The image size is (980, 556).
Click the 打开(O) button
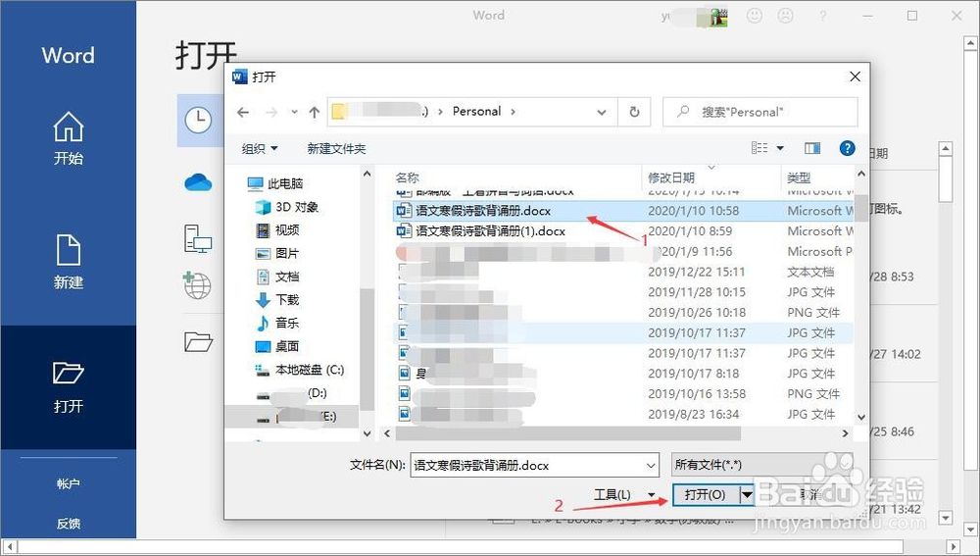click(x=706, y=494)
